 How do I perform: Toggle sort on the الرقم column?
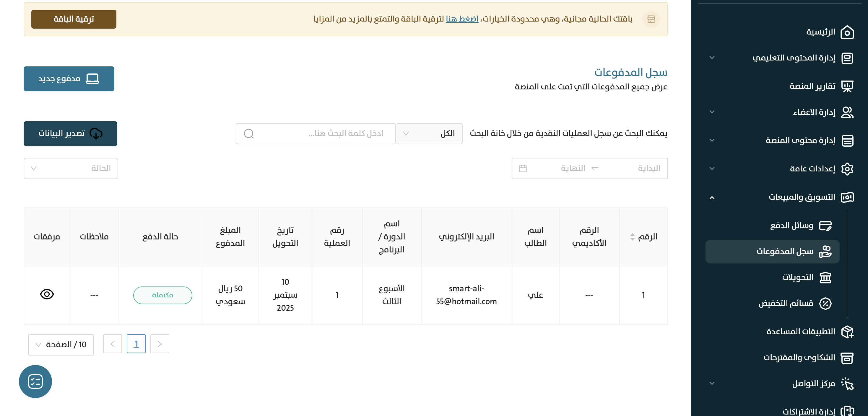(632, 237)
